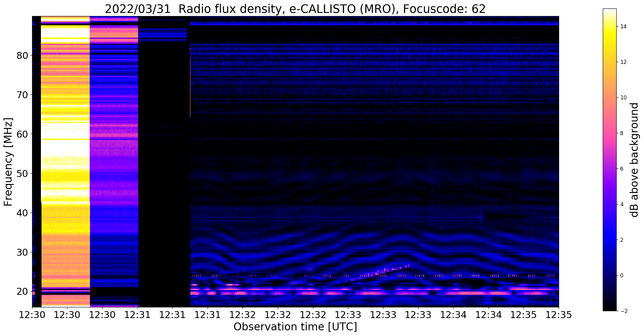The height and width of the screenshot is (336, 644).
Task: Click the y-axis tick label 60
Action: coord(23,134)
